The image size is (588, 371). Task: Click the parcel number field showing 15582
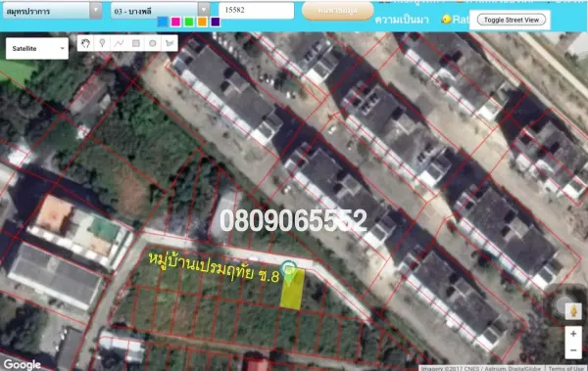click(x=256, y=10)
